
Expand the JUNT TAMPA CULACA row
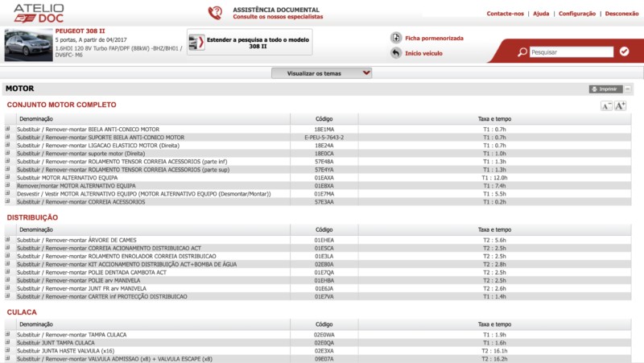pos(7,342)
